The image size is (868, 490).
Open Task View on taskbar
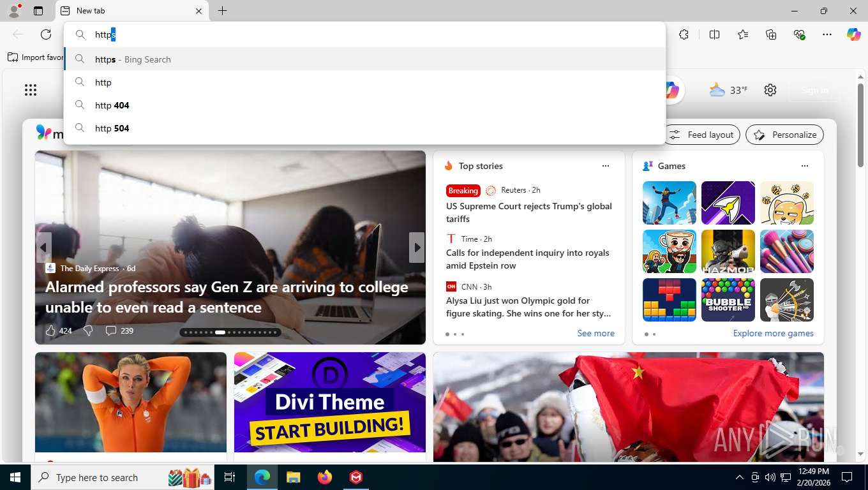point(230,477)
